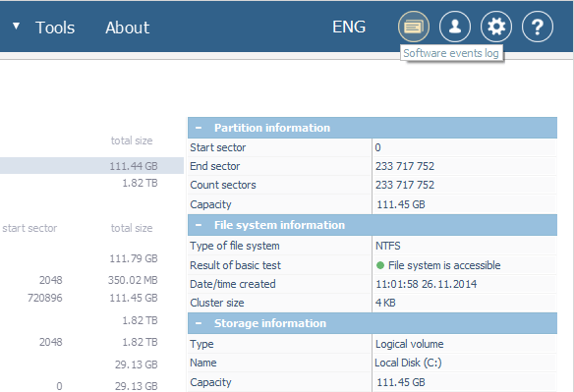Open the user account icon

[455, 27]
